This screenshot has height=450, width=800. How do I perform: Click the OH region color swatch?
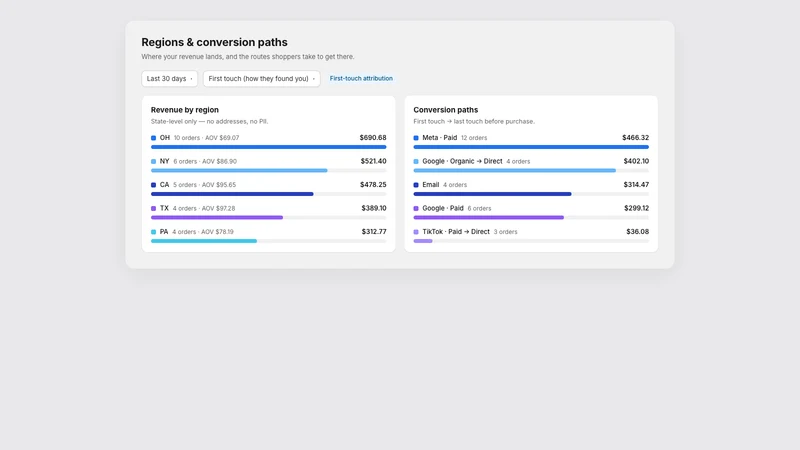click(x=154, y=138)
